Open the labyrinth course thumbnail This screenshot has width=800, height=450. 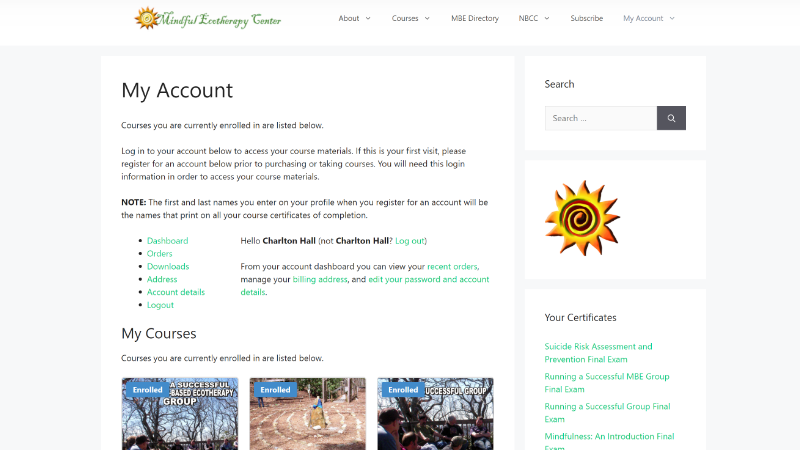[308, 414]
